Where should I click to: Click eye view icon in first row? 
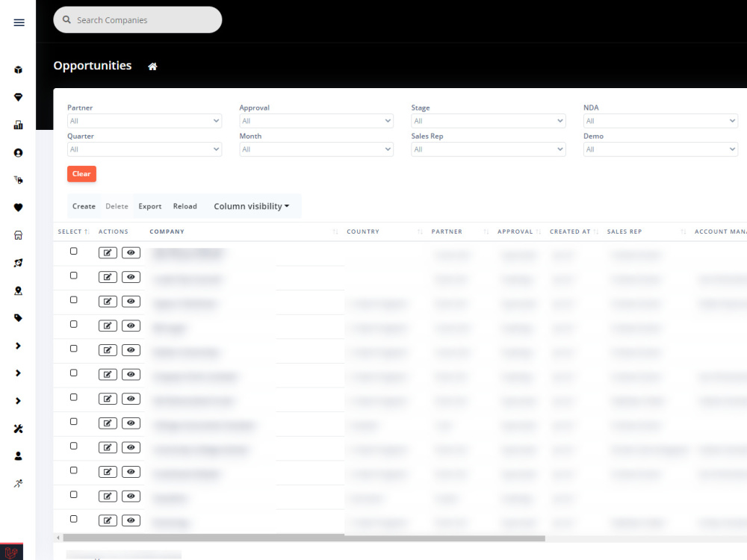coord(131,253)
